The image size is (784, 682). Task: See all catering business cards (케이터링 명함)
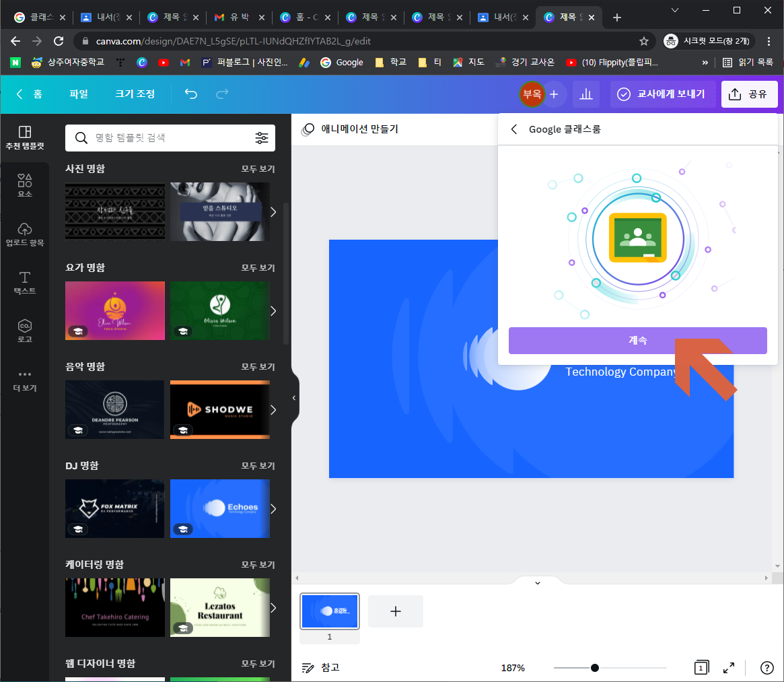coord(258,564)
